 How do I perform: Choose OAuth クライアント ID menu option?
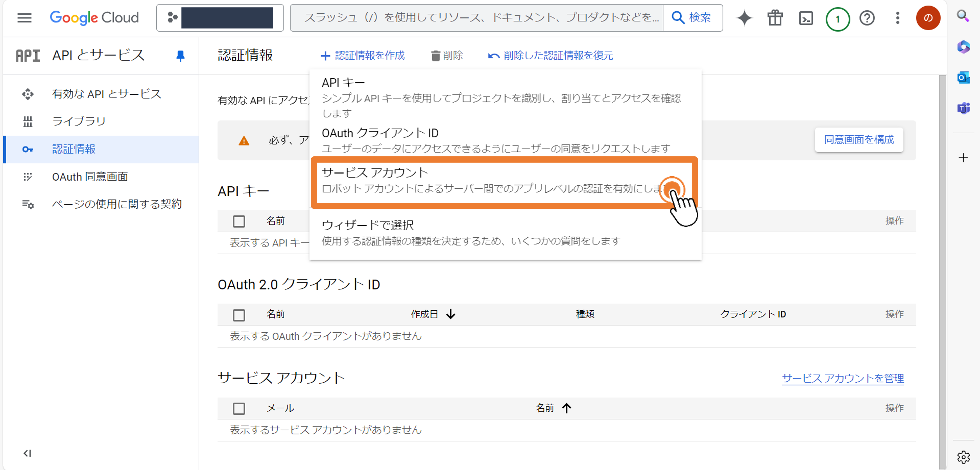point(505,140)
